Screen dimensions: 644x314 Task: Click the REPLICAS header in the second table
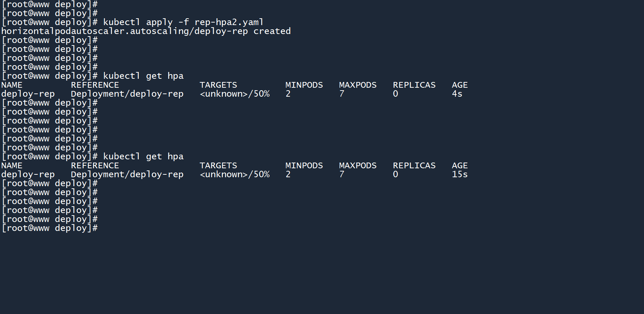[x=414, y=165]
